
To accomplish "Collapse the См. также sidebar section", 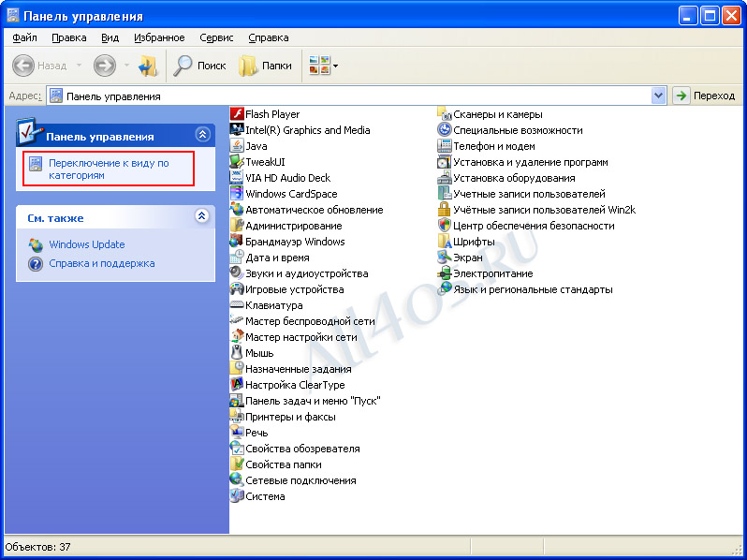I will click(202, 216).
